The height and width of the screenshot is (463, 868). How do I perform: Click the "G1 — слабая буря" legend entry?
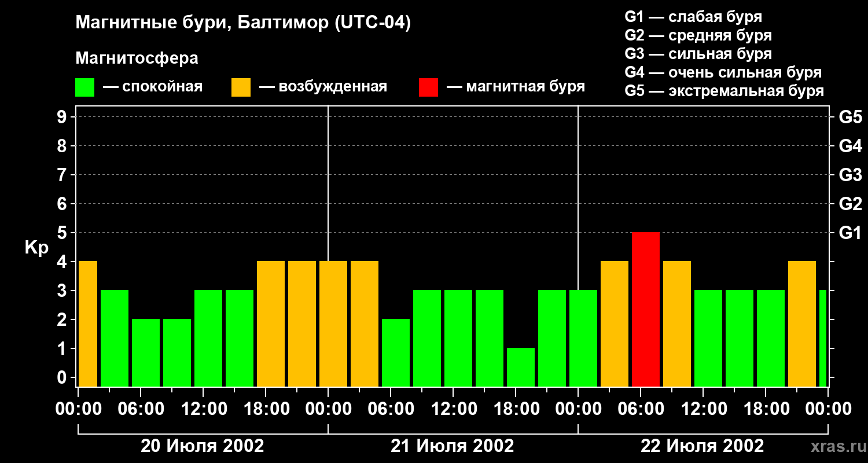[x=693, y=17]
